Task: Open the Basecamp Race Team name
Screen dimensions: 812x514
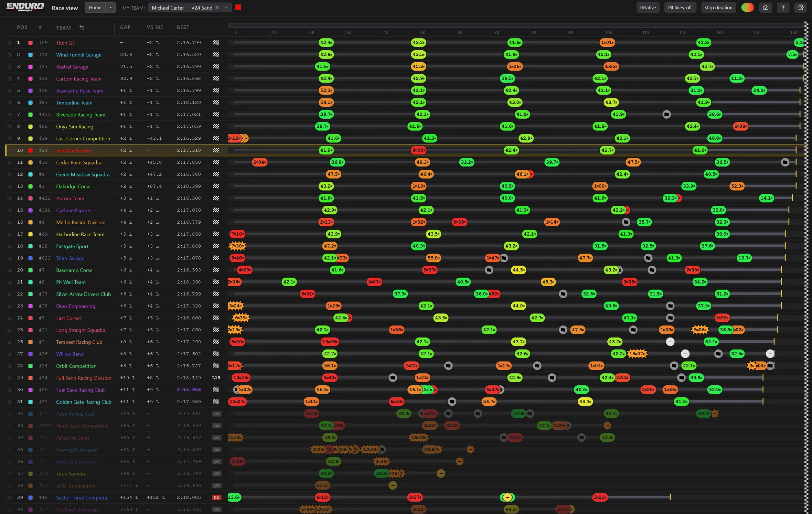Action: [79, 91]
